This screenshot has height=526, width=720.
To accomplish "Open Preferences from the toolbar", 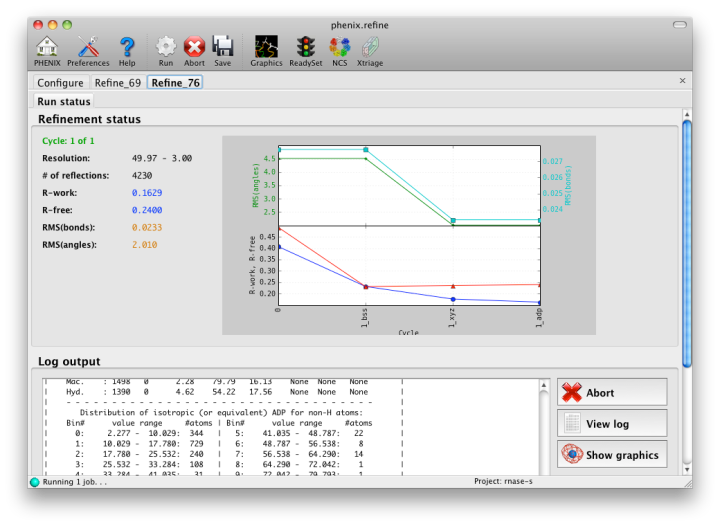I will [x=88, y=48].
